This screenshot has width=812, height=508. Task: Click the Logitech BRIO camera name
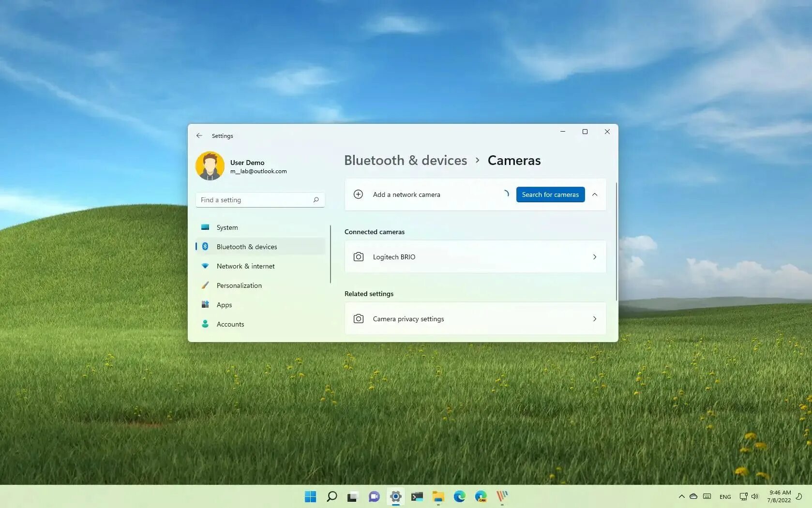394,257
